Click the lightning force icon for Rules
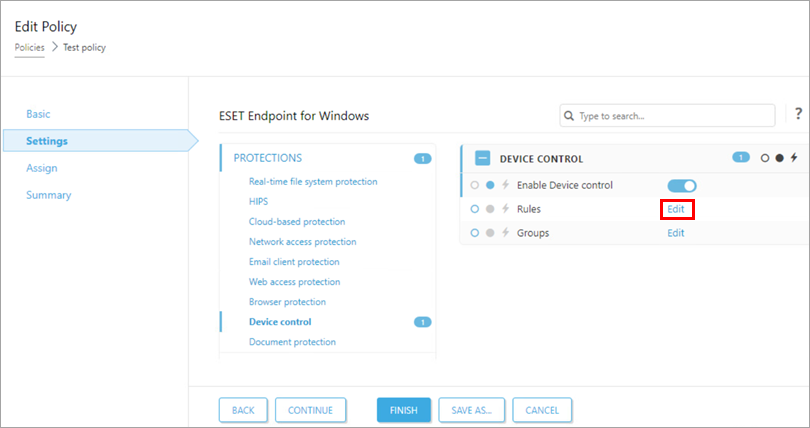The image size is (810, 428). click(505, 209)
